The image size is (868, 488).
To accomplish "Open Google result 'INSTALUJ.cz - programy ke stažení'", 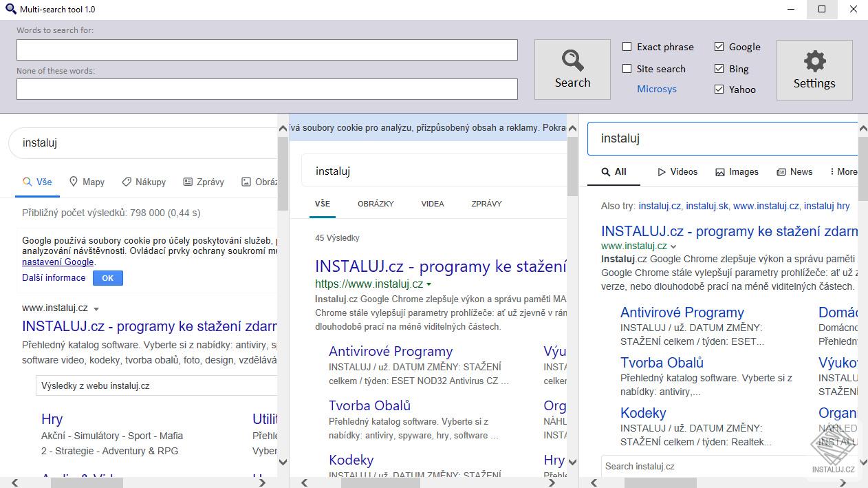I will [x=149, y=326].
